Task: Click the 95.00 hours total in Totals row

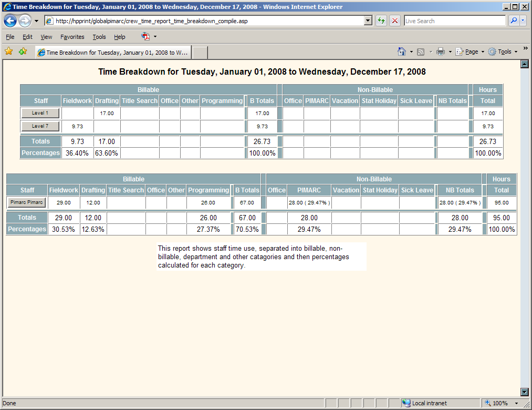Action: 502,218
